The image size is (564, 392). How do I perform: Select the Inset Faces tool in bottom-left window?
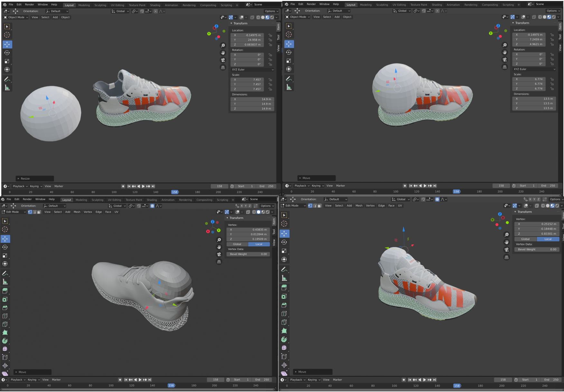tap(5, 299)
